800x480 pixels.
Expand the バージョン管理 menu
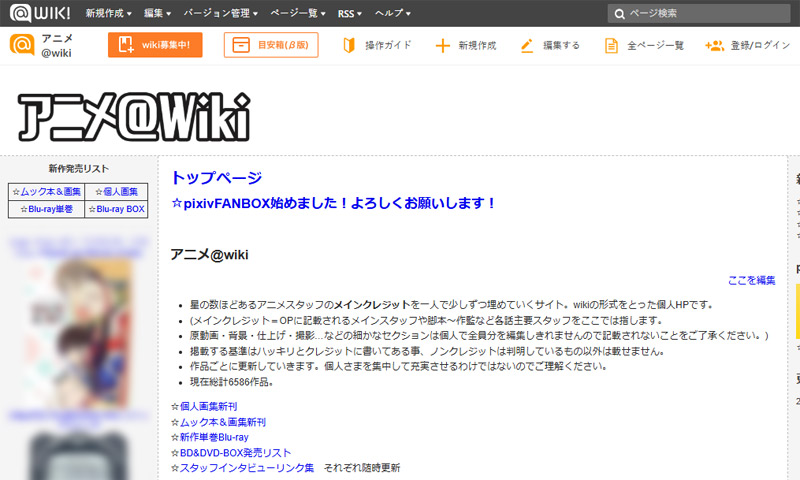(220, 13)
